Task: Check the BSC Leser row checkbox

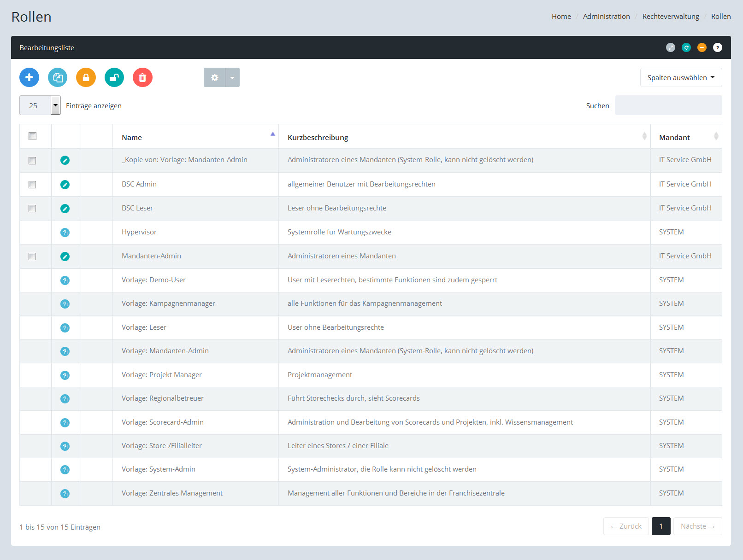Action: 32,209
